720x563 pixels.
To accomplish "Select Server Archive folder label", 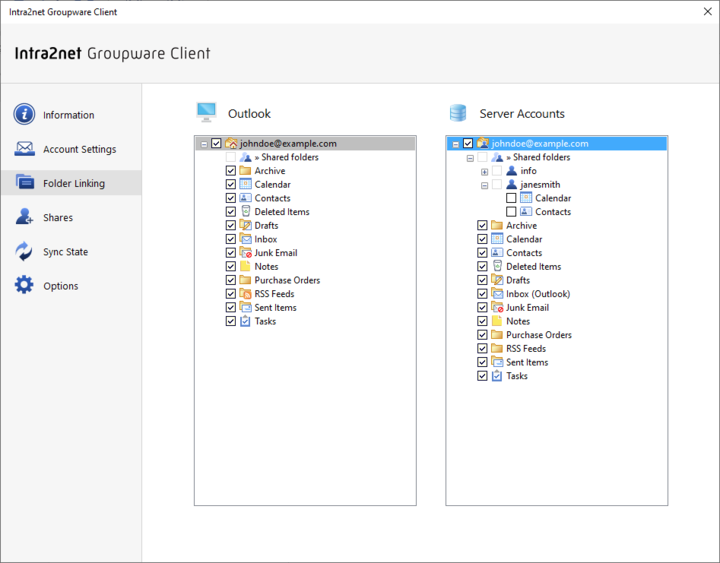I will 521,225.
